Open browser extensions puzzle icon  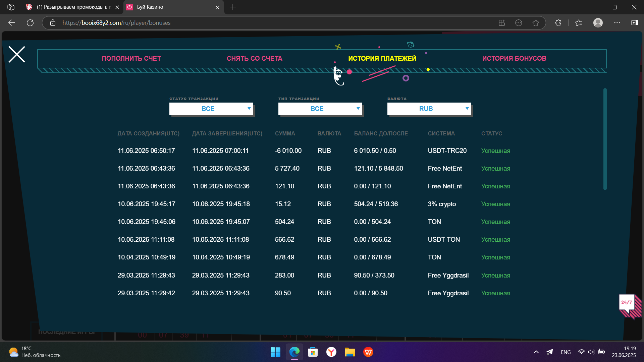tap(558, 23)
